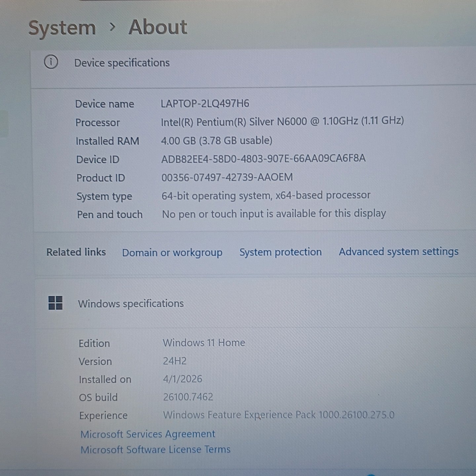Click the Version label
The height and width of the screenshot is (476, 476).
point(95,361)
